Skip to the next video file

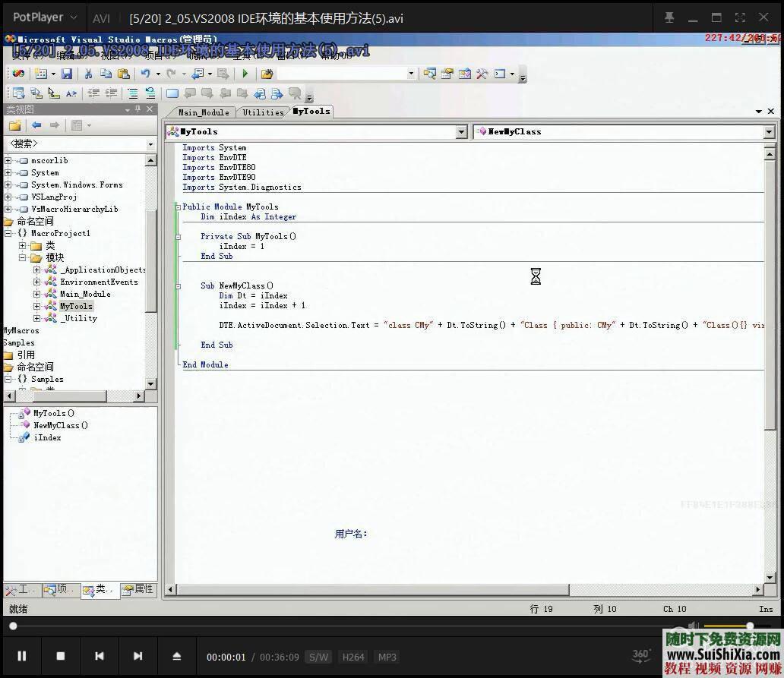pyautogui.click(x=138, y=656)
